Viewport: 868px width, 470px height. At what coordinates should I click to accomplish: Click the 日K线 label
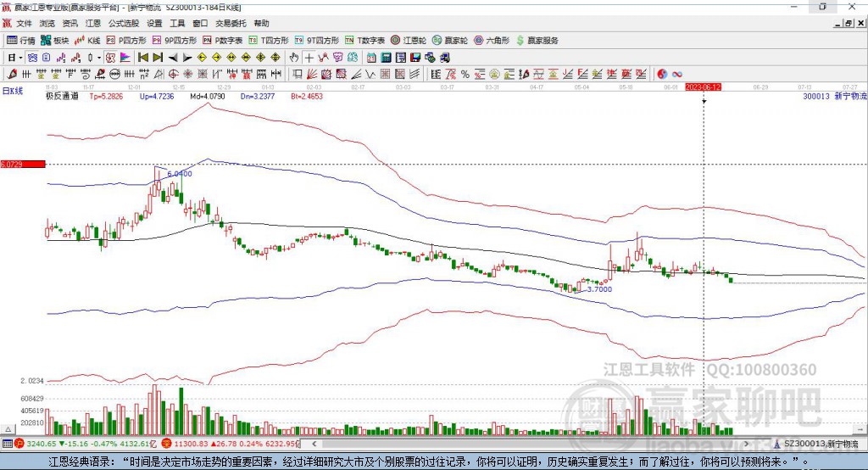click(x=13, y=91)
